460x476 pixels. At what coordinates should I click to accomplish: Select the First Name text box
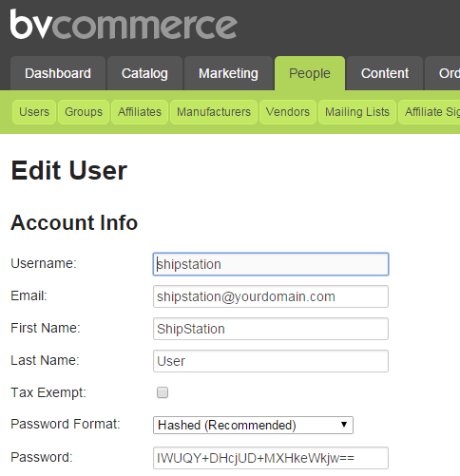coord(271,329)
